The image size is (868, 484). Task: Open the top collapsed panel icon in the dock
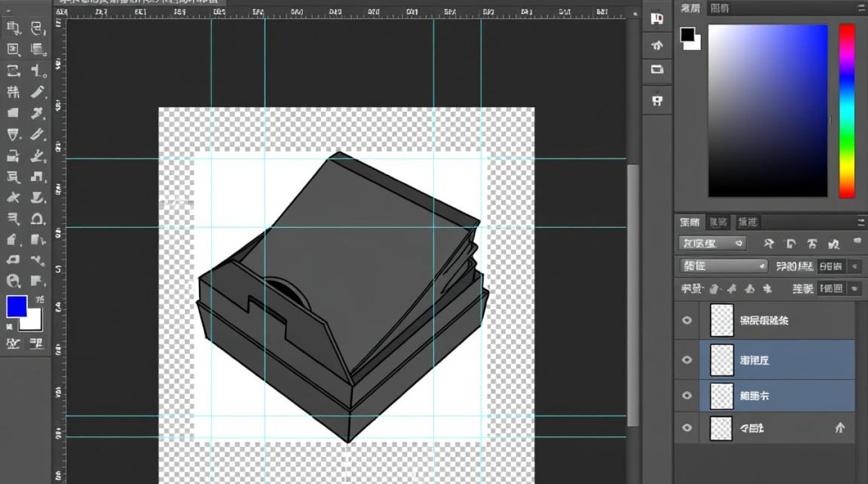pyautogui.click(x=657, y=19)
